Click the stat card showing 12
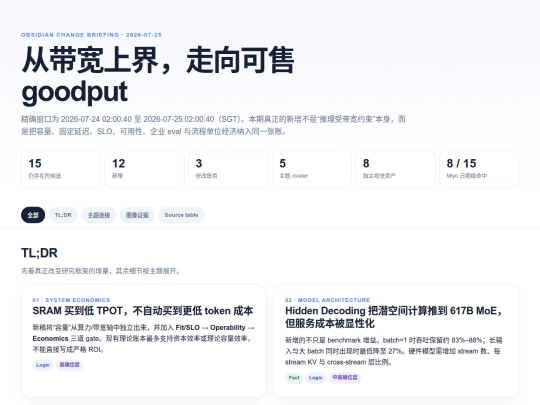Image resolution: width=540 pixels, height=405 pixels. click(144, 169)
